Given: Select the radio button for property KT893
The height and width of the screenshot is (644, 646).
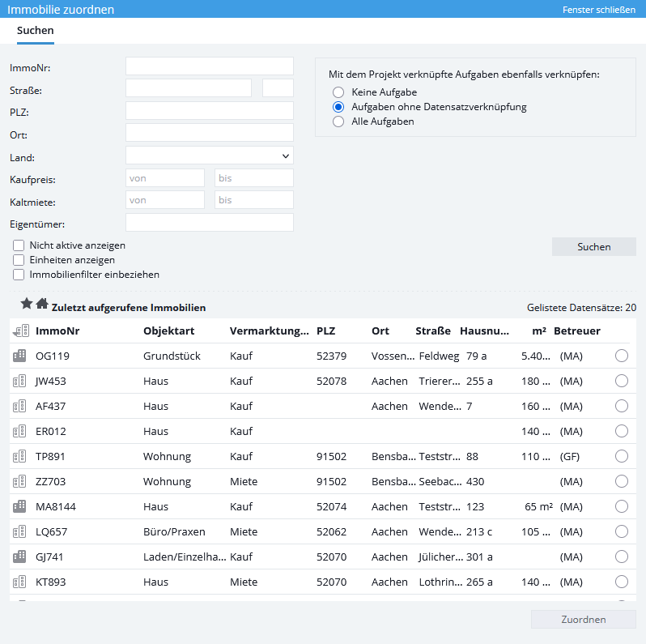Looking at the screenshot, I should 621,582.
